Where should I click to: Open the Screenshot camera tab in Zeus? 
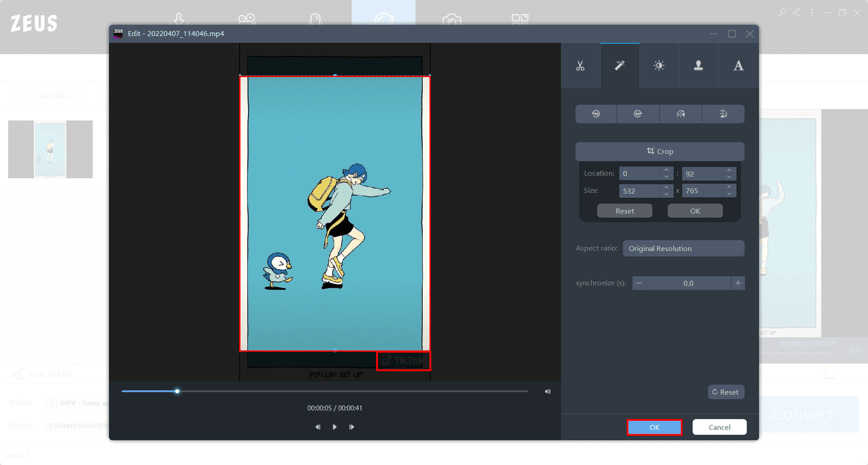(x=452, y=20)
